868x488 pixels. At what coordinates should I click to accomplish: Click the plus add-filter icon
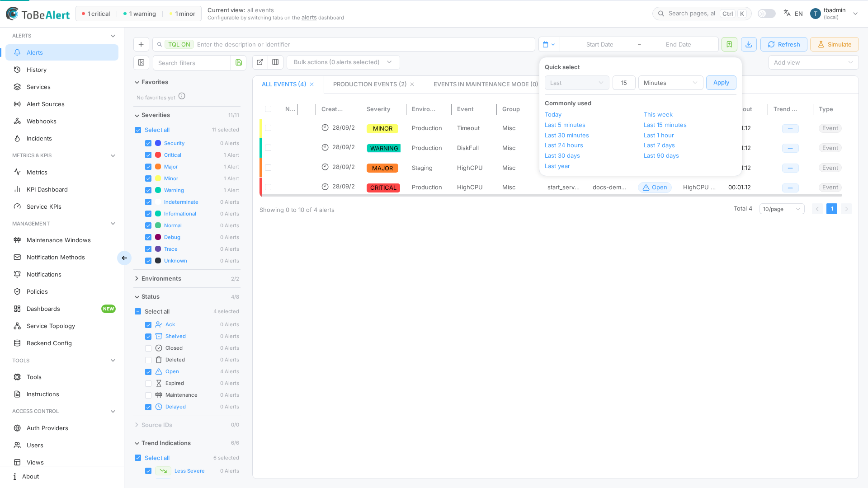click(141, 44)
